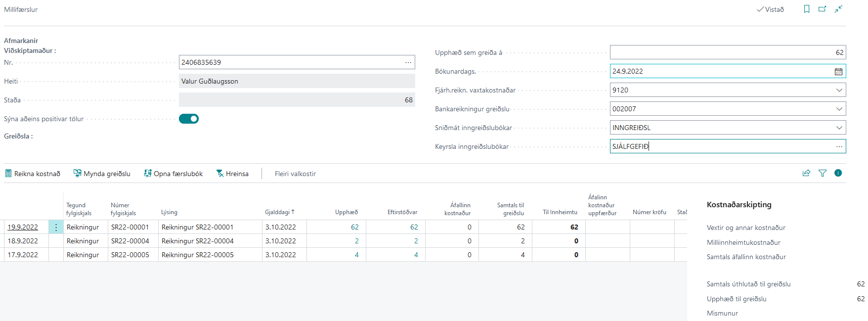
Task: Click Opna færslubók action
Action: pos(173,174)
